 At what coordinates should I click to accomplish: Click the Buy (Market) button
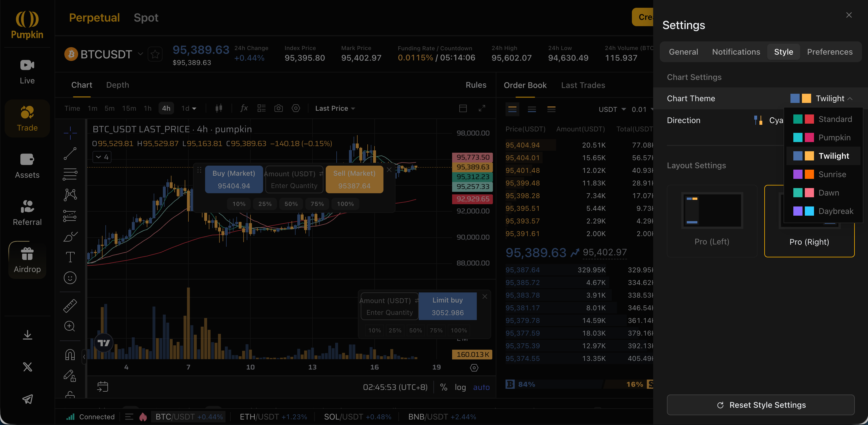pos(234,179)
